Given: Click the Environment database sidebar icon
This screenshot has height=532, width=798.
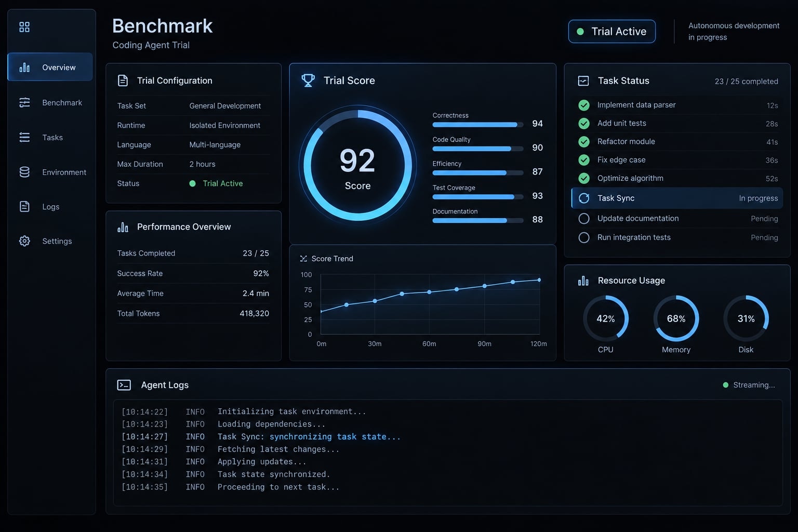Looking at the screenshot, I should click(24, 172).
